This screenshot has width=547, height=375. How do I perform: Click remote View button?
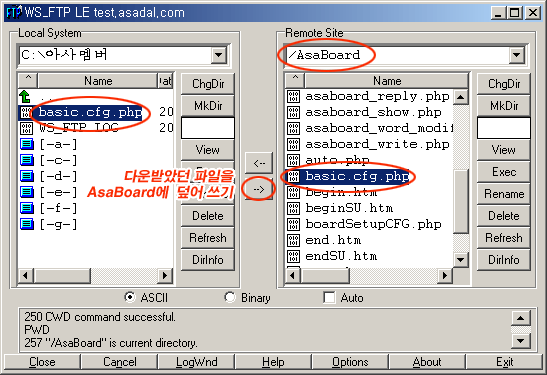point(504,150)
